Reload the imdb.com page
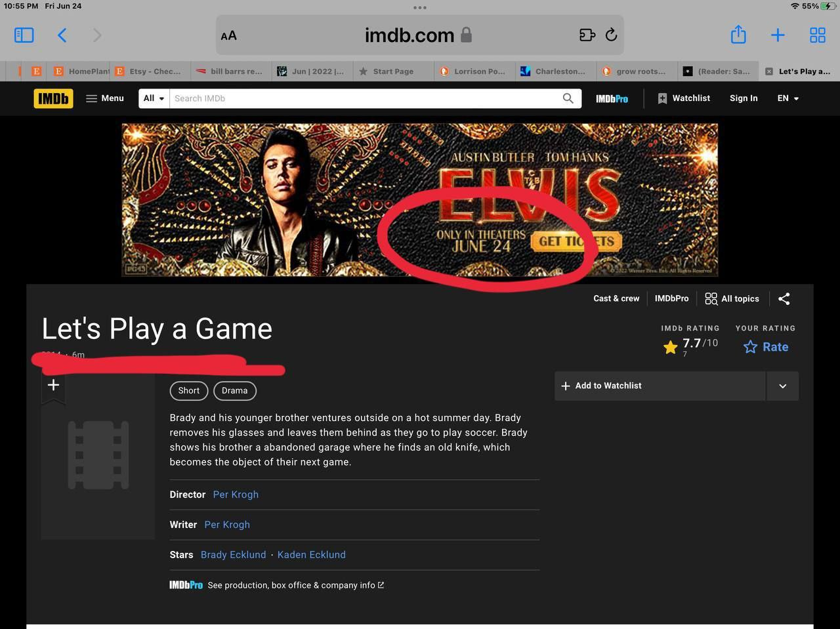The height and width of the screenshot is (629, 840). coord(611,35)
